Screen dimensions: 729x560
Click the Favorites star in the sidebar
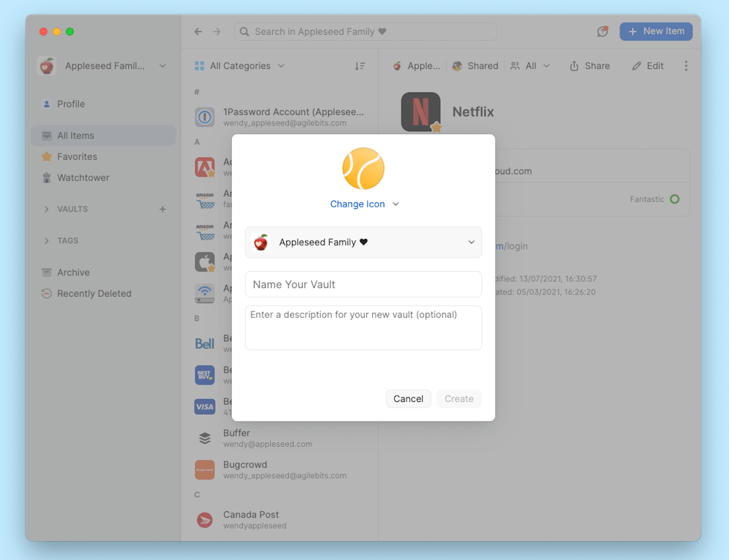[x=46, y=156]
